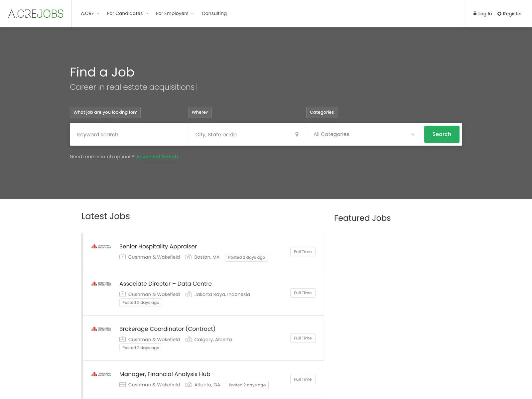532x399 pixels.
Task: Click the green Search button
Action: [x=442, y=134]
